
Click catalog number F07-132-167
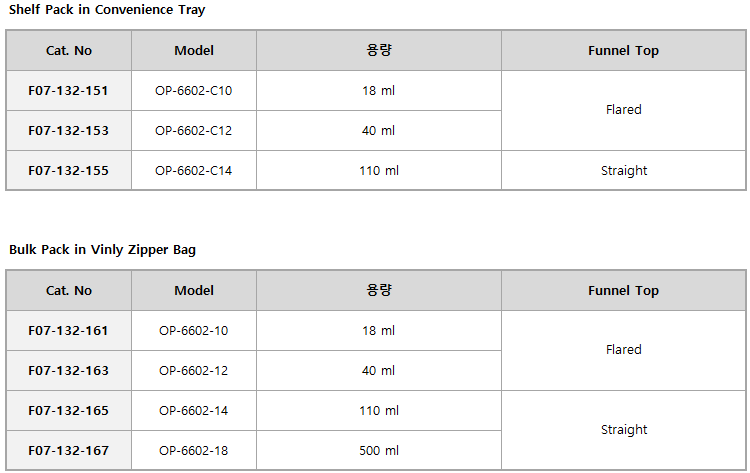(x=68, y=451)
